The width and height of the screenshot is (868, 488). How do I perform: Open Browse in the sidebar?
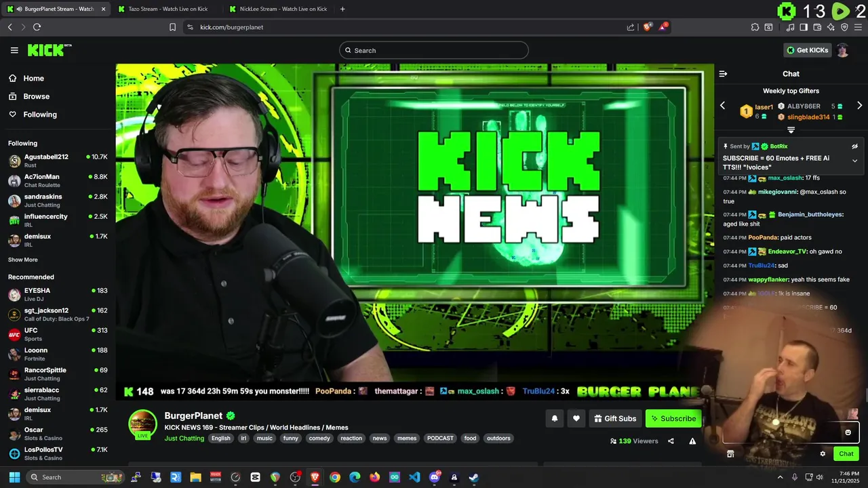(29, 96)
